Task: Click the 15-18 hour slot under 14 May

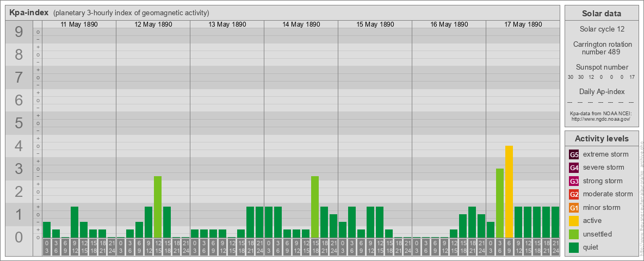Action: [314, 247]
